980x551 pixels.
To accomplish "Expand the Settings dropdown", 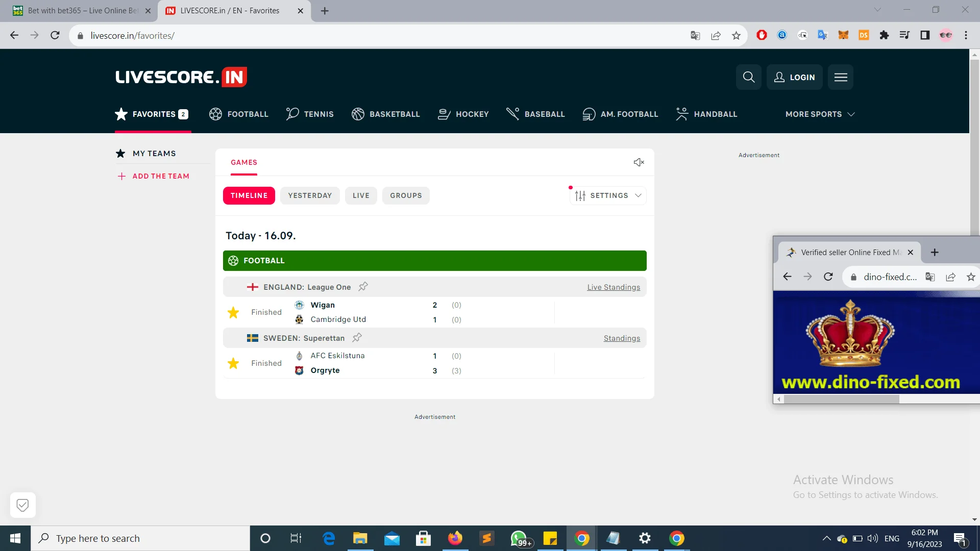I will point(608,195).
